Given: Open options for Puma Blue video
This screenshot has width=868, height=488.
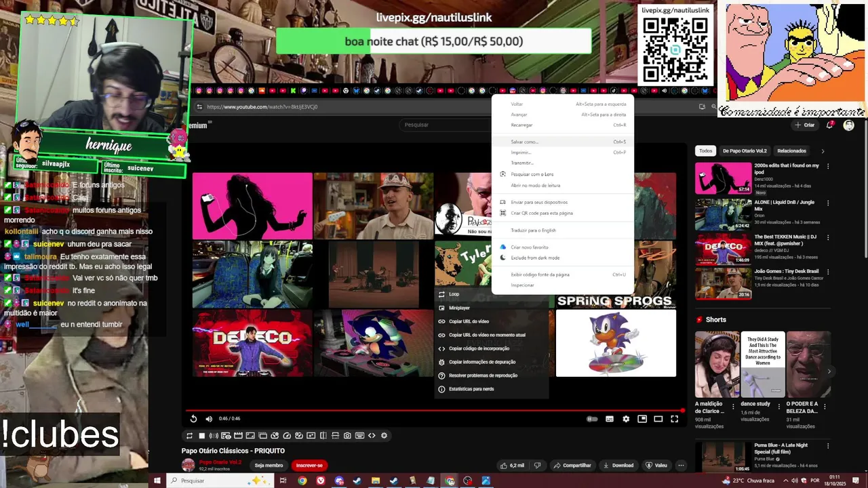Looking at the screenshot, I should point(827,446).
